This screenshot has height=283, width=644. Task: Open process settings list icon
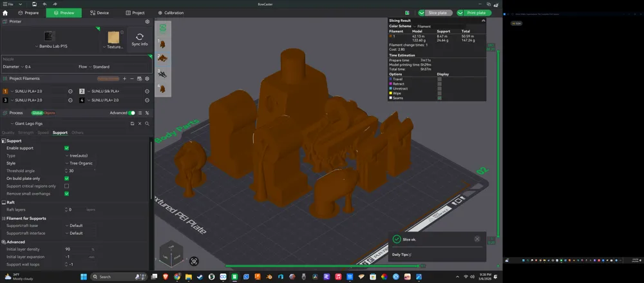[x=140, y=113]
